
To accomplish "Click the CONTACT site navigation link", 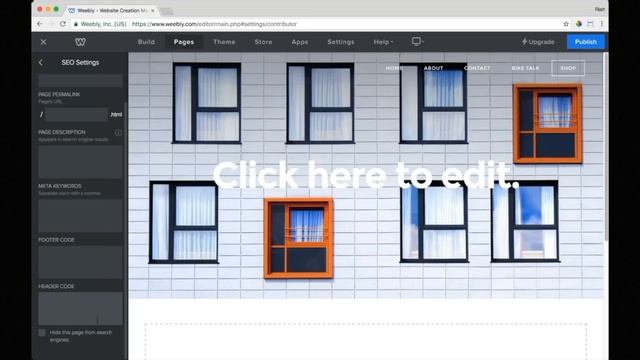I will click(477, 68).
